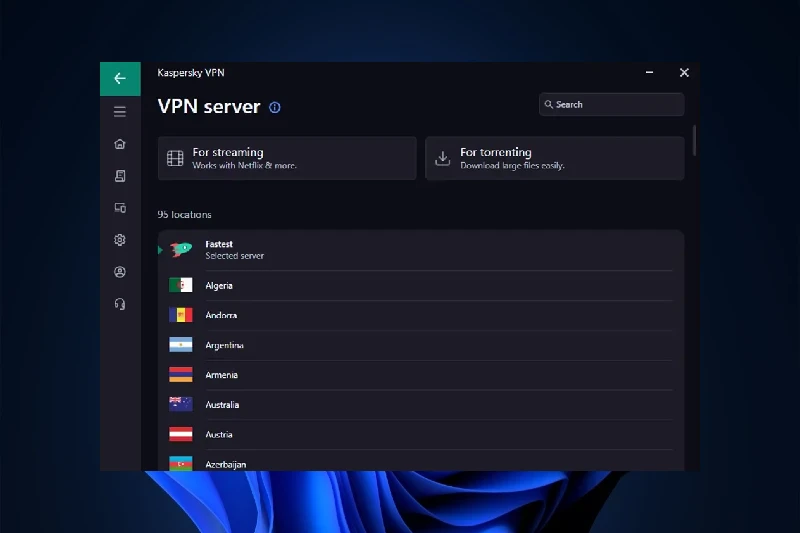Click the Armenia flag icon

tap(181, 374)
